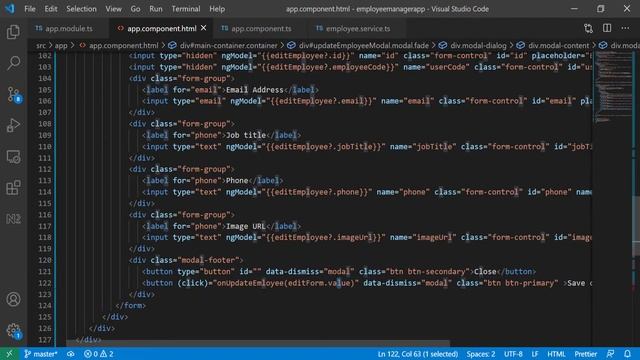Click the 'Email Address' label text
640x360 pixels.
(255, 90)
